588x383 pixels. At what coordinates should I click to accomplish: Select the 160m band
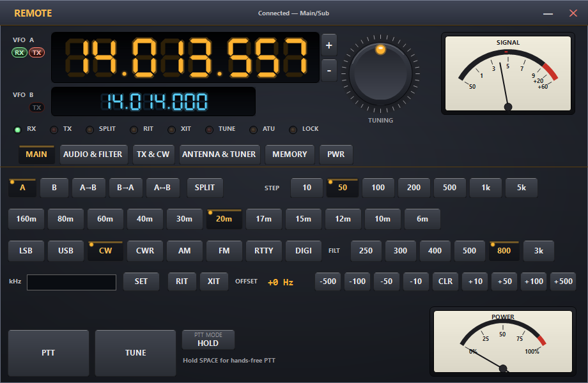tap(26, 219)
